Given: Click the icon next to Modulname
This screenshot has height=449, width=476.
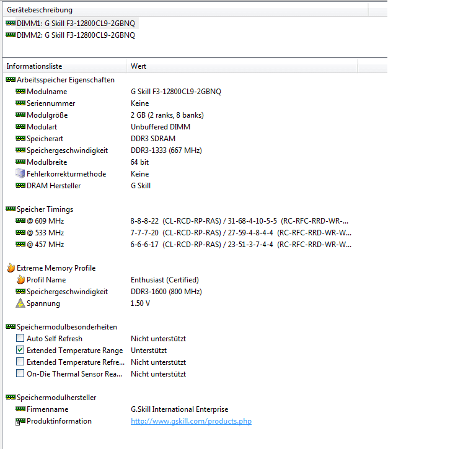Looking at the screenshot, I should [20, 91].
